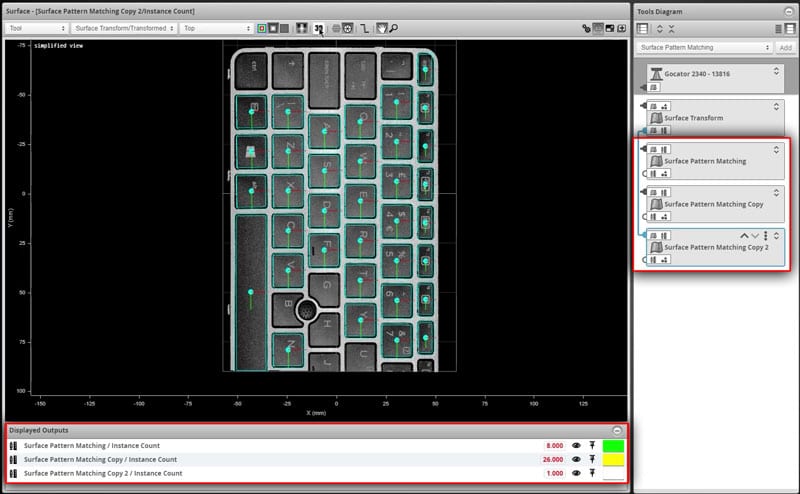Screen dimensions: 800x494
Task: Toggle the 3D view toolbar button
Action: (x=319, y=28)
